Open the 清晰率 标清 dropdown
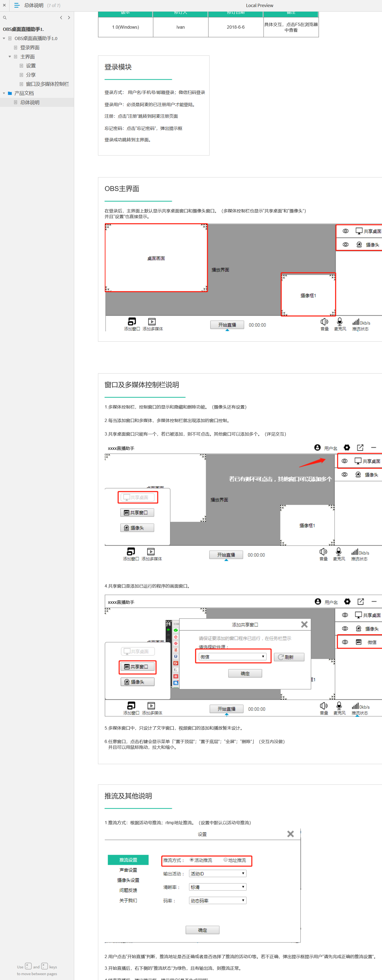Viewport: 382px width, 980px height. (x=217, y=887)
